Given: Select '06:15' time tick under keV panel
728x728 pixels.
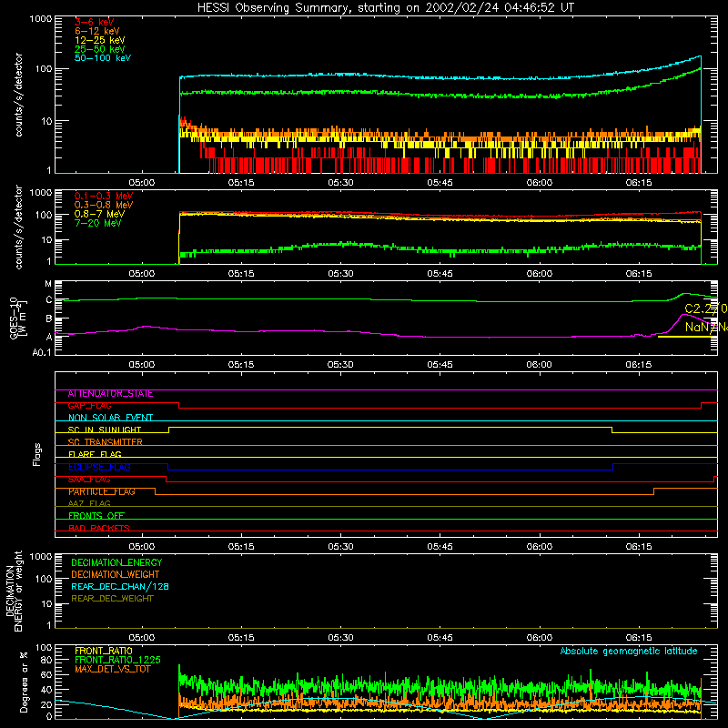Looking at the screenshot, I should click(x=639, y=183).
